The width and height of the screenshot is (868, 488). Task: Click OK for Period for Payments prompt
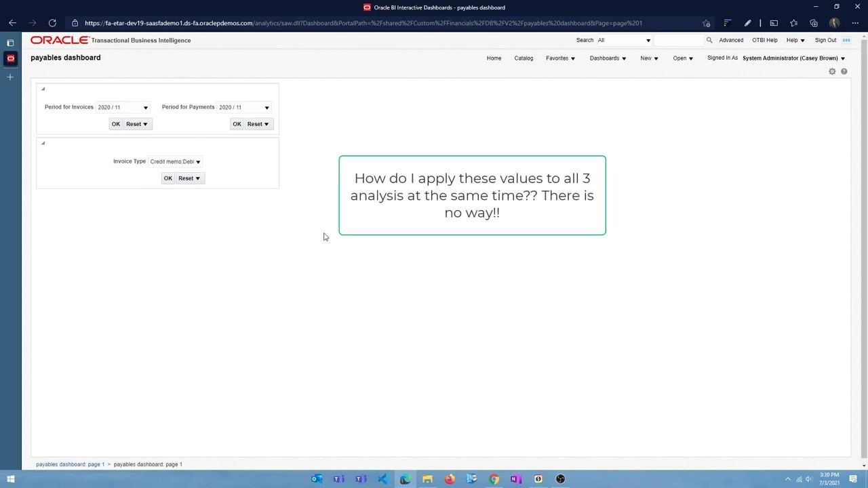[237, 124]
